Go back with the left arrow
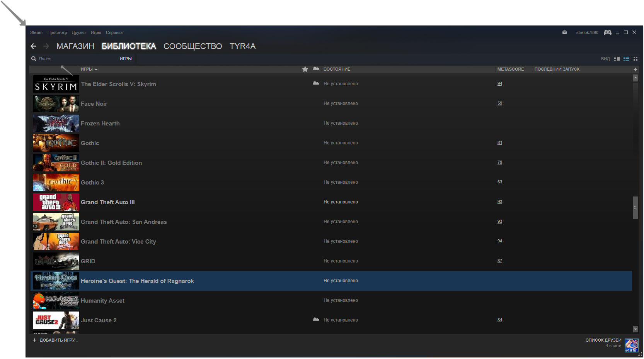 pos(34,46)
